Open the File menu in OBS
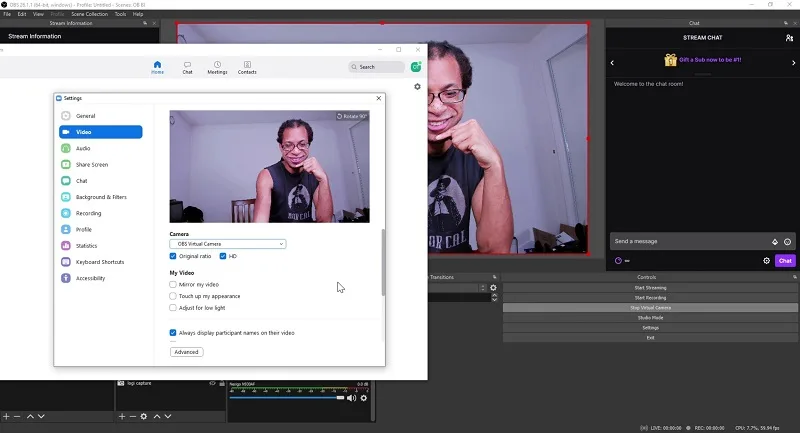Screen dimensions: 800x433 (7, 14)
